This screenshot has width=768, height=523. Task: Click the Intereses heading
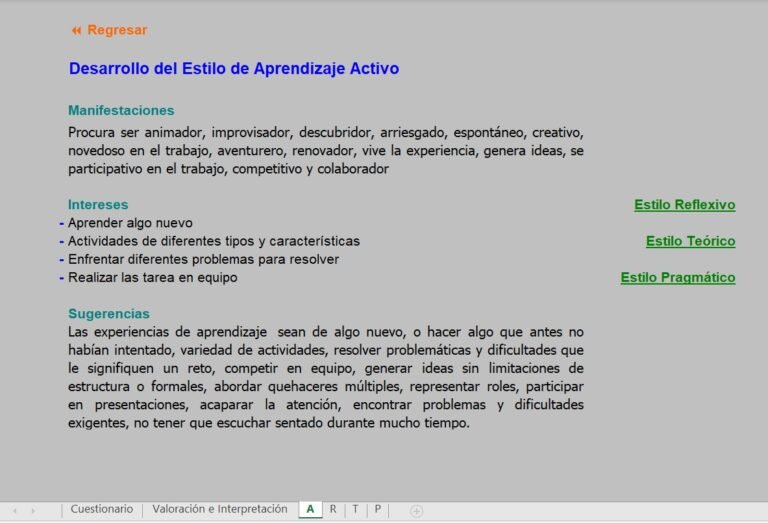click(x=98, y=205)
